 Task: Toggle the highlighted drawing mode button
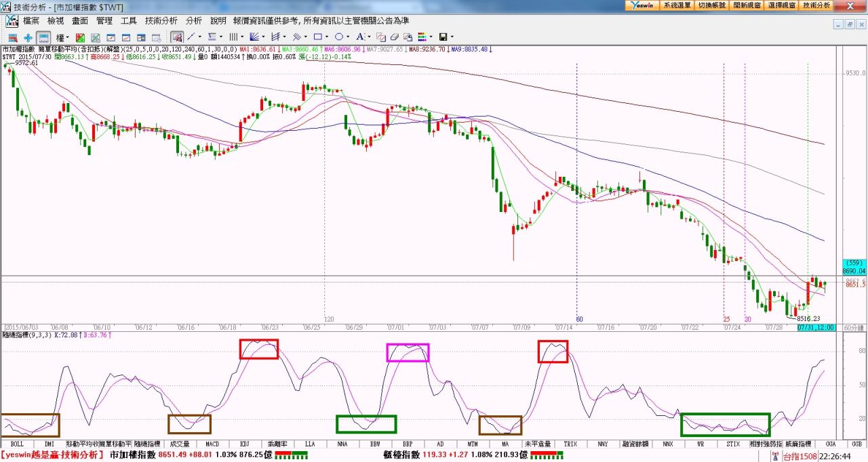click(176, 37)
